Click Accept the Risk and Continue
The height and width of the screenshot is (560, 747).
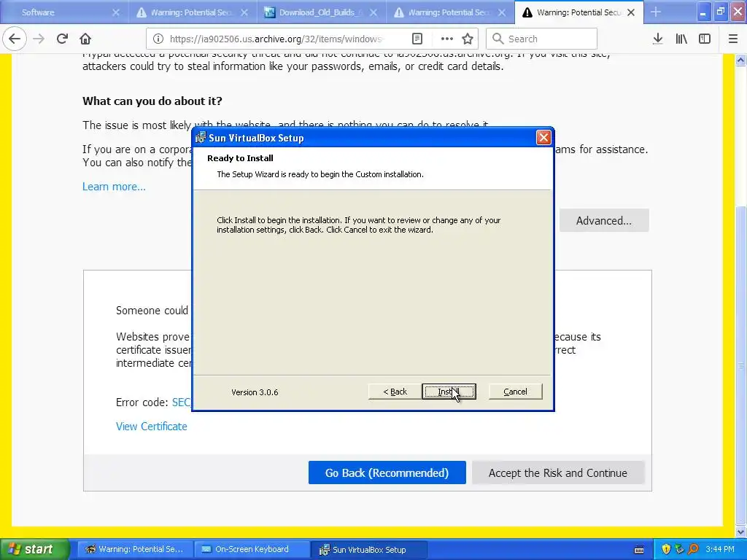click(558, 472)
